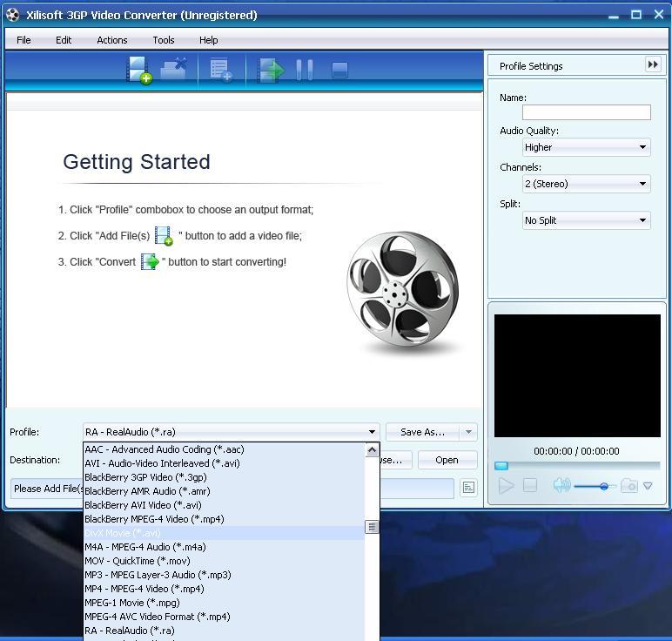Click inside the profile Name field

pos(587,112)
